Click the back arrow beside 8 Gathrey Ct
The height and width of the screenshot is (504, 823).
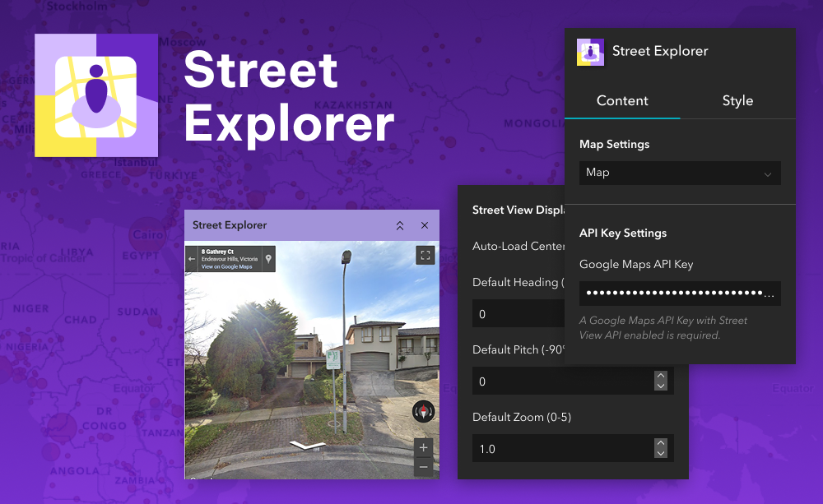[x=192, y=259]
